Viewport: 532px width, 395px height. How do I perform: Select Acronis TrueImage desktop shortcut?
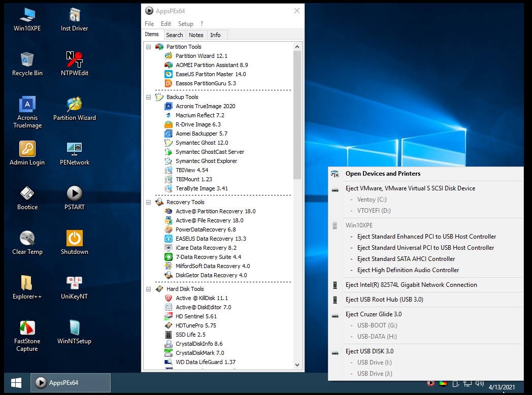pyautogui.click(x=27, y=113)
